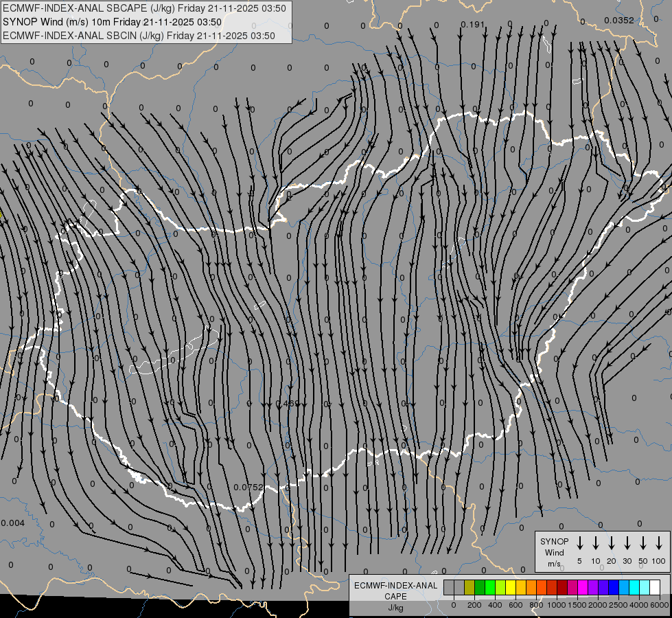Click the 5 m/s wind arrow in legend

pyautogui.click(x=579, y=543)
